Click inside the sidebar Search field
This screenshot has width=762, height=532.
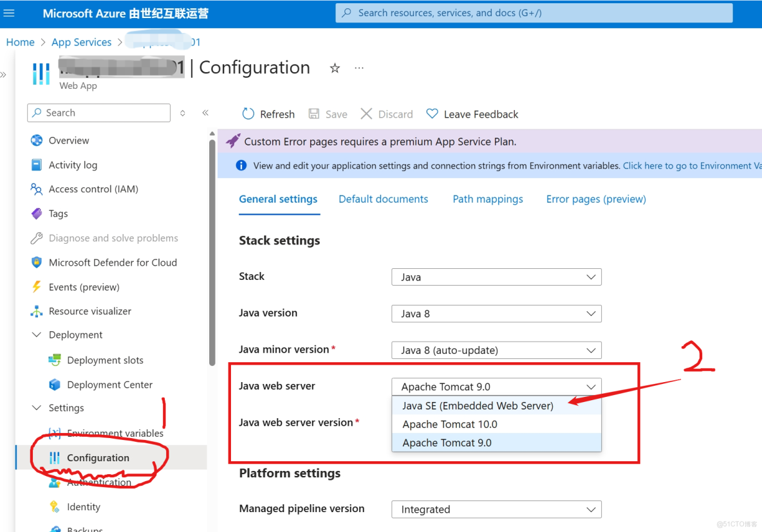coord(97,113)
